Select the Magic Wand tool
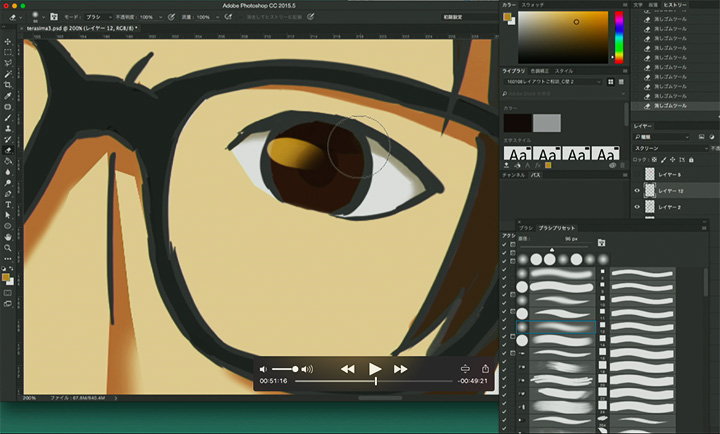 8,74
